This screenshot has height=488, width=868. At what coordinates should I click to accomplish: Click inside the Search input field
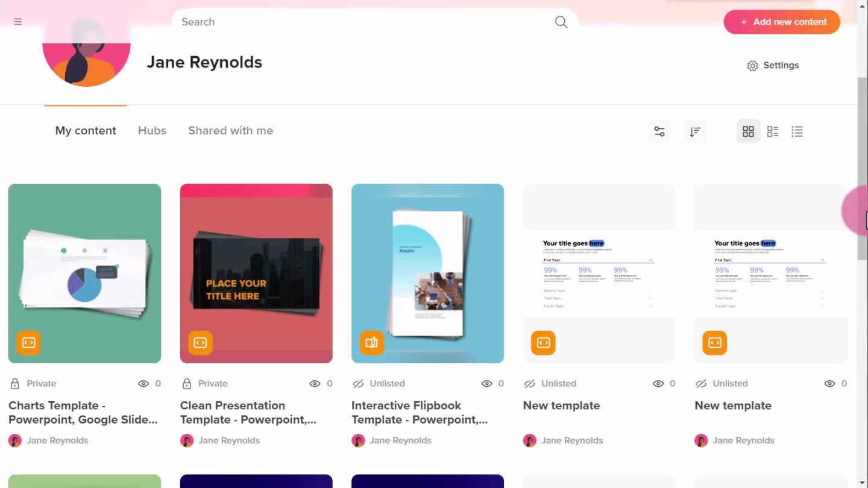coord(362,22)
